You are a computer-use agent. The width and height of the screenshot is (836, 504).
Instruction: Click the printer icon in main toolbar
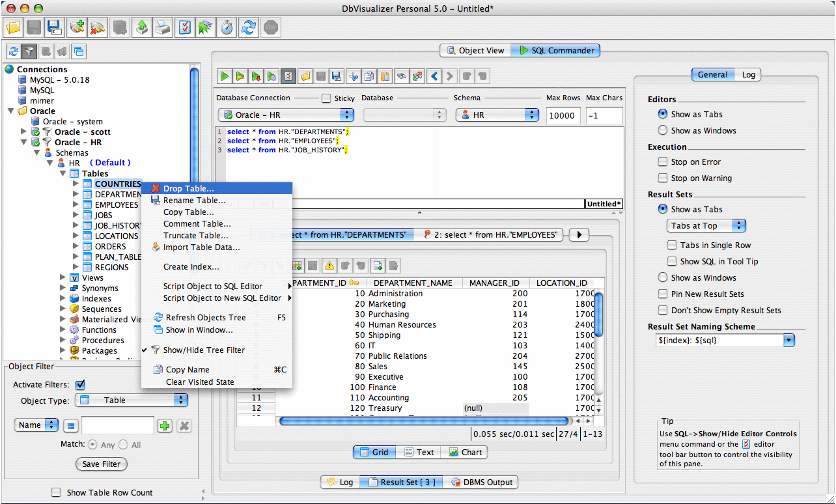[163, 27]
